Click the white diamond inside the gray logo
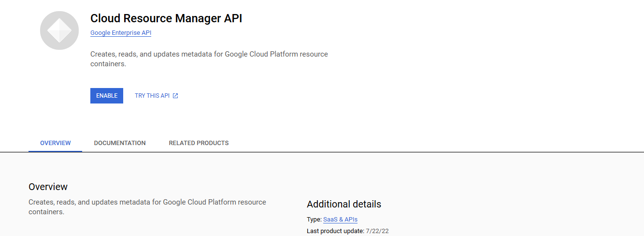 (x=59, y=30)
